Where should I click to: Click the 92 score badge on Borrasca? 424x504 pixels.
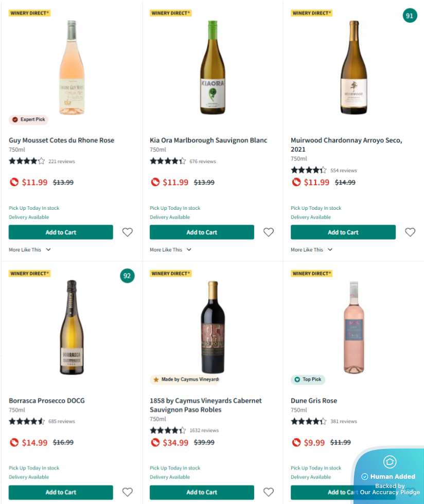click(x=127, y=276)
